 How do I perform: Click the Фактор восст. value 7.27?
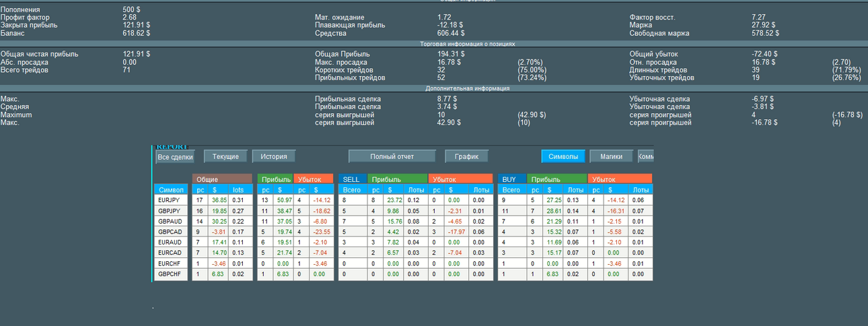(758, 17)
